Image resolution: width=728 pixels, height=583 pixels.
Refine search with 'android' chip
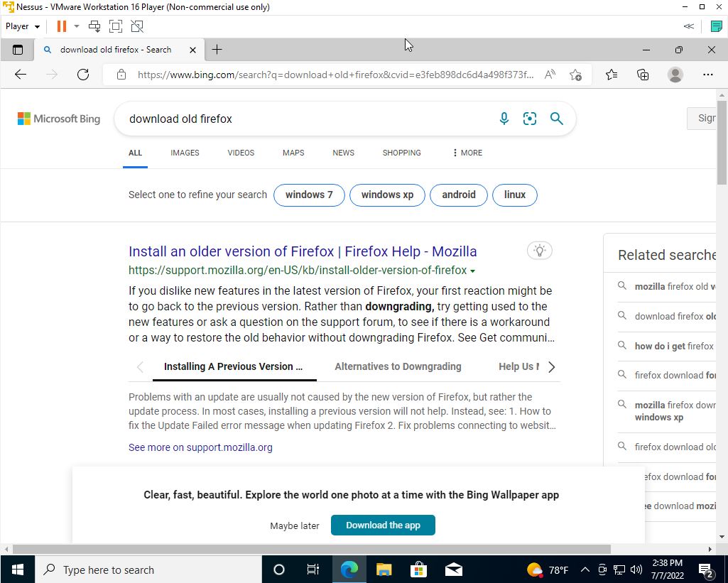(x=459, y=195)
